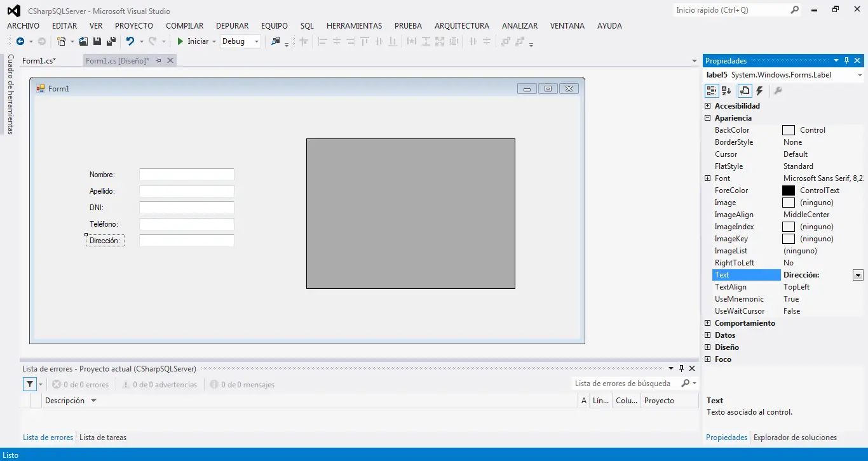
Task: Select the gray DataGridView area on Form1
Action: click(x=410, y=213)
